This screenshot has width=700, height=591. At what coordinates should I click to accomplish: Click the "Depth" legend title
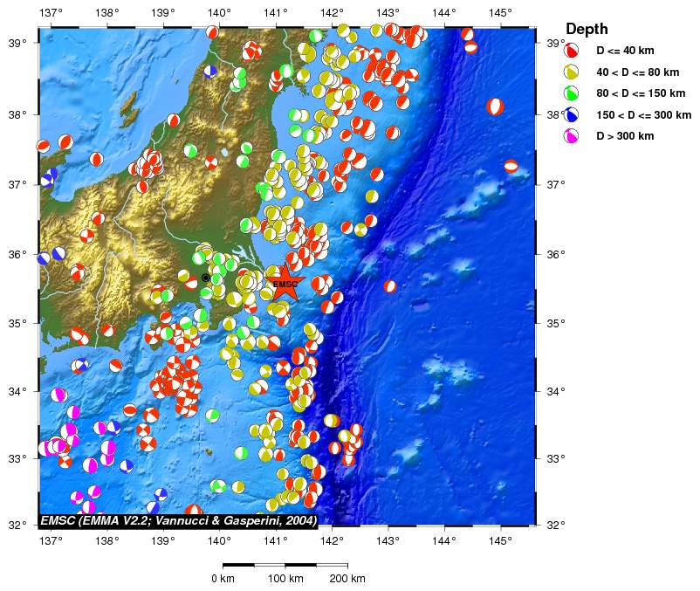click(587, 29)
